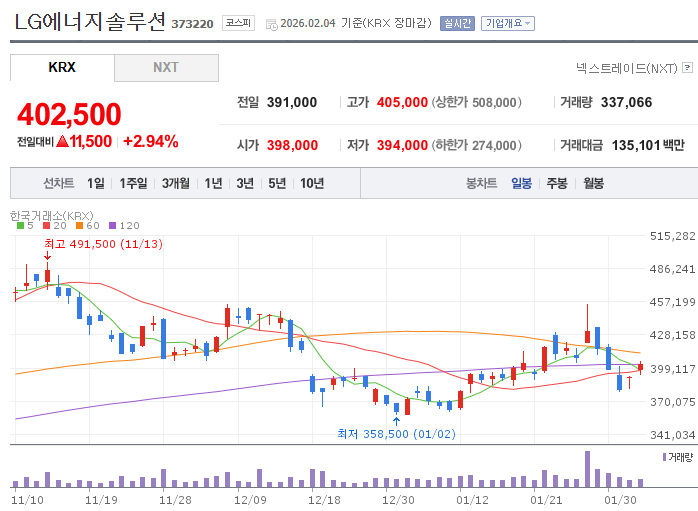
Task: Click the 고가 value 405,000
Action: coord(402,102)
